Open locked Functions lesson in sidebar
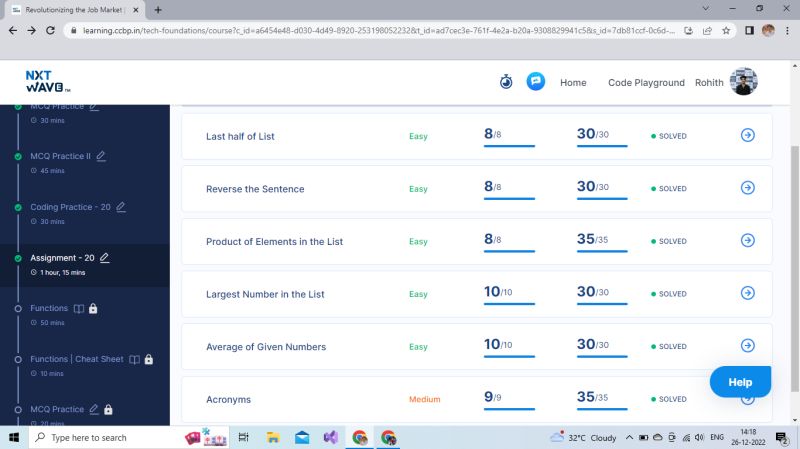This screenshot has width=800, height=449. point(49,309)
